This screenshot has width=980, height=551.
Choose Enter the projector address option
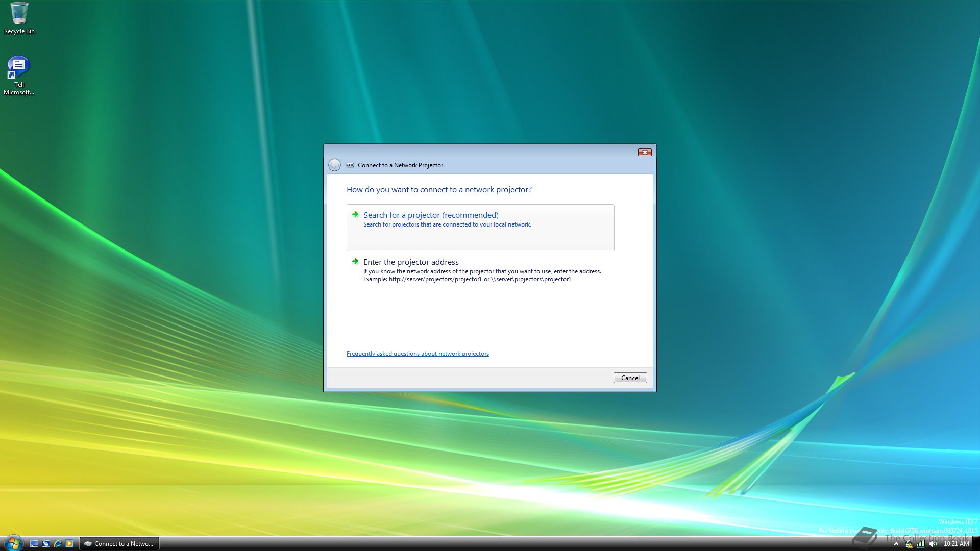click(410, 262)
